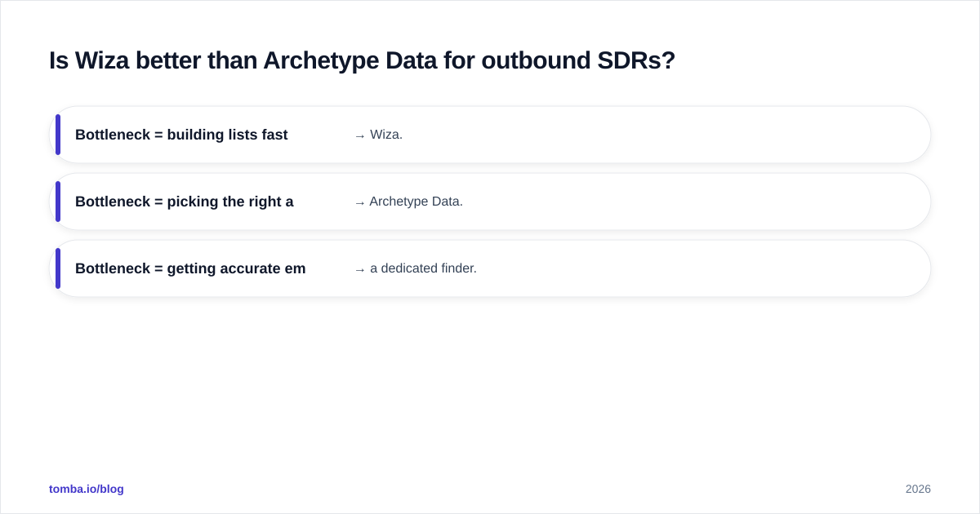
Task: Click the 2026 year text
Action: pos(918,489)
